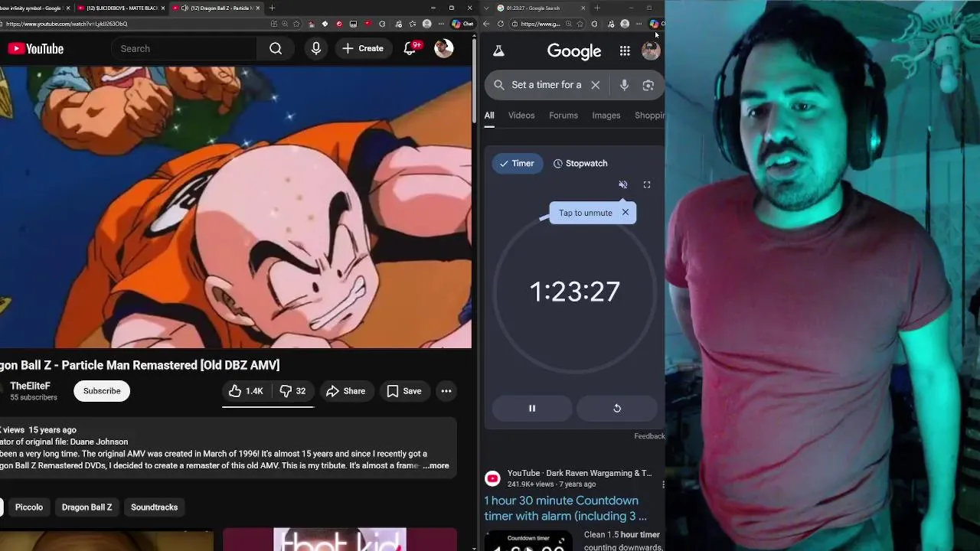Open Copilot Chat in YouTube window
Viewport: 980px width, 551px height.
click(x=462, y=24)
